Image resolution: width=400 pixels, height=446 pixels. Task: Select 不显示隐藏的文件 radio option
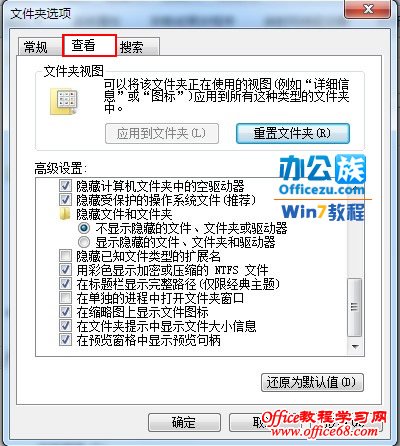tap(84, 228)
